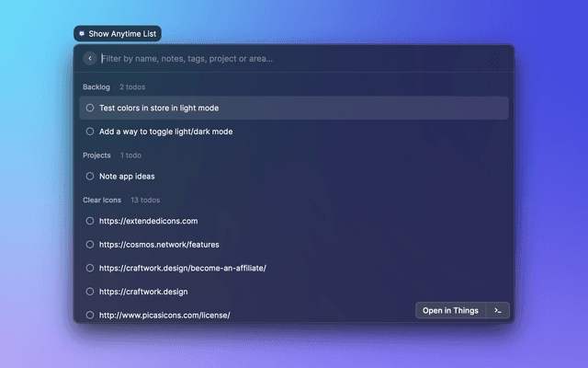Tick the circle for https://cosmos.network/features

point(90,244)
